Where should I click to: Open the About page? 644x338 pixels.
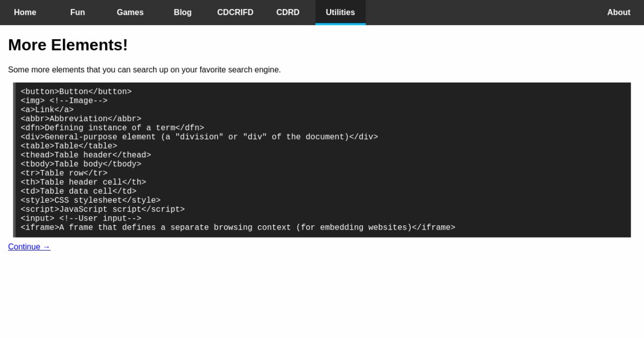click(x=618, y=12)
